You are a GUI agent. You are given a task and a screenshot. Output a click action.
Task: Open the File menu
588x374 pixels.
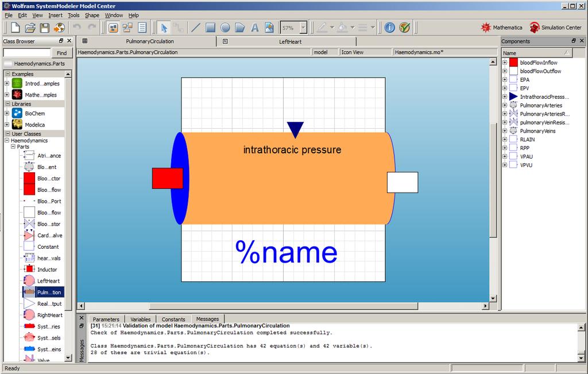click(x=9, y=16)
